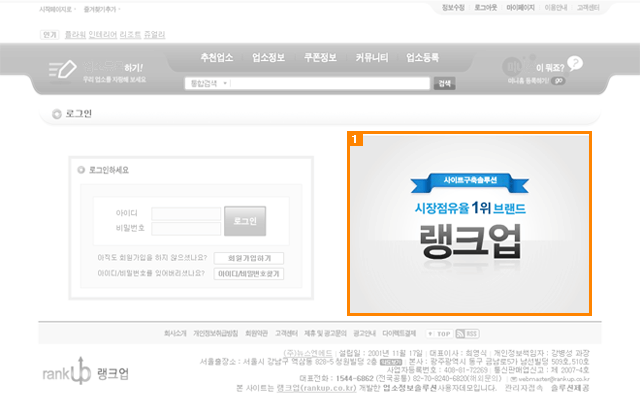This screenshot has height=402, width=640.
Task: Click the 랭크업(rankup.co.kr) footer link
Action: click(316, 388)
